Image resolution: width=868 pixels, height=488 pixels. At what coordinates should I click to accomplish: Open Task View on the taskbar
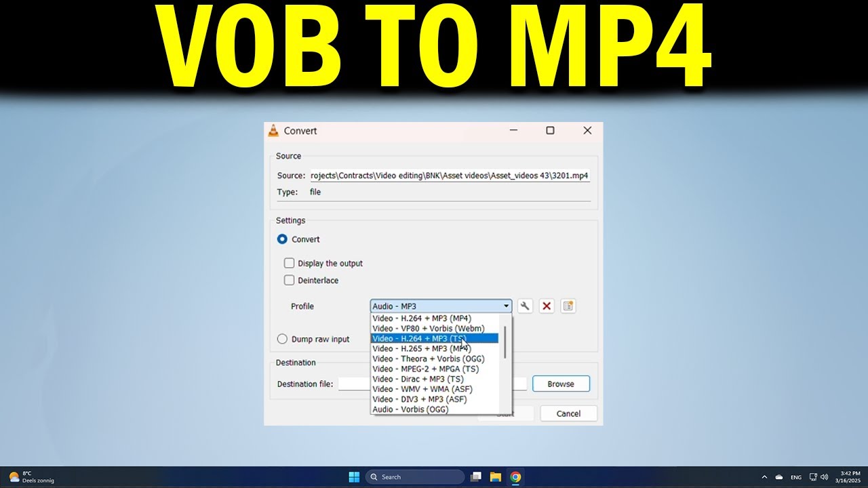[476, 476]
